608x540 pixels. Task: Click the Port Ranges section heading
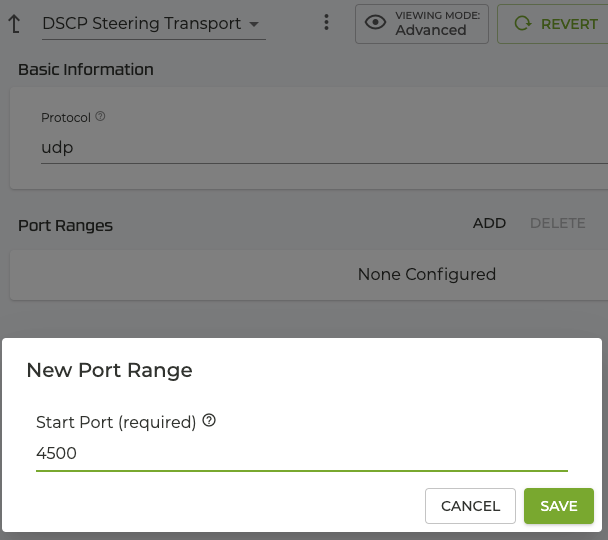point(65,225)
